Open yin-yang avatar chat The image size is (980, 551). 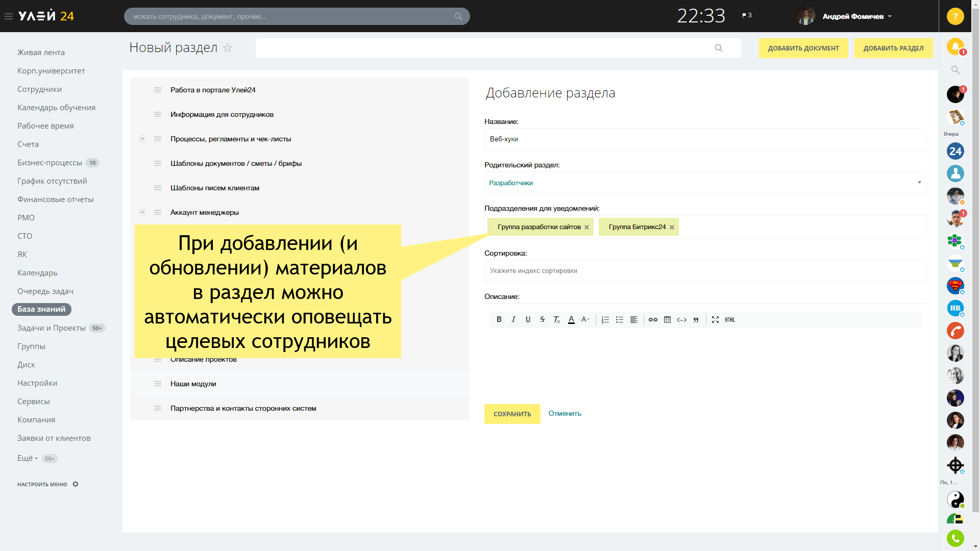click(x=955, y=499)
